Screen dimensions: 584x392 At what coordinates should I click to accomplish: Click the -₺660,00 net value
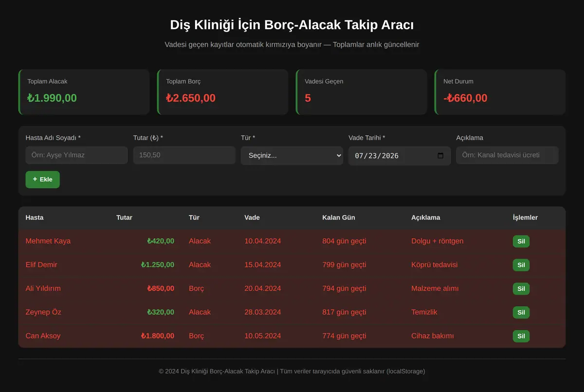[x=465, y=98]
